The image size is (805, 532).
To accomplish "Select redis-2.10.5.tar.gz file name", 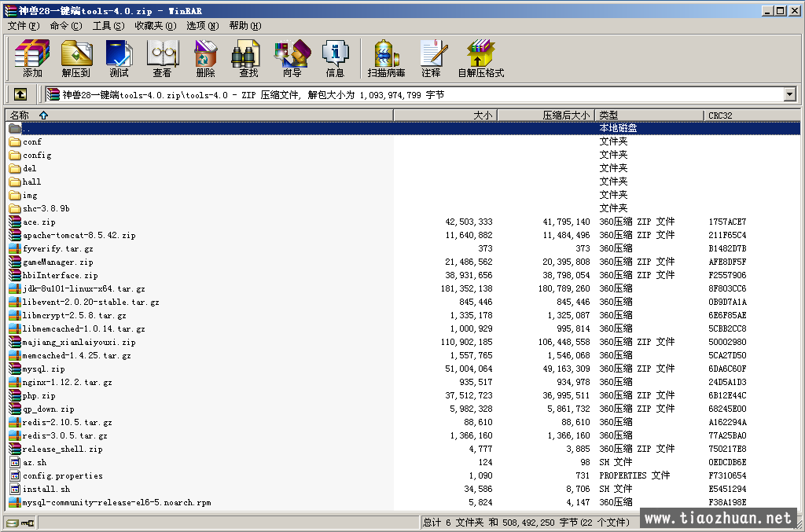I will click(x=68, y=422).
